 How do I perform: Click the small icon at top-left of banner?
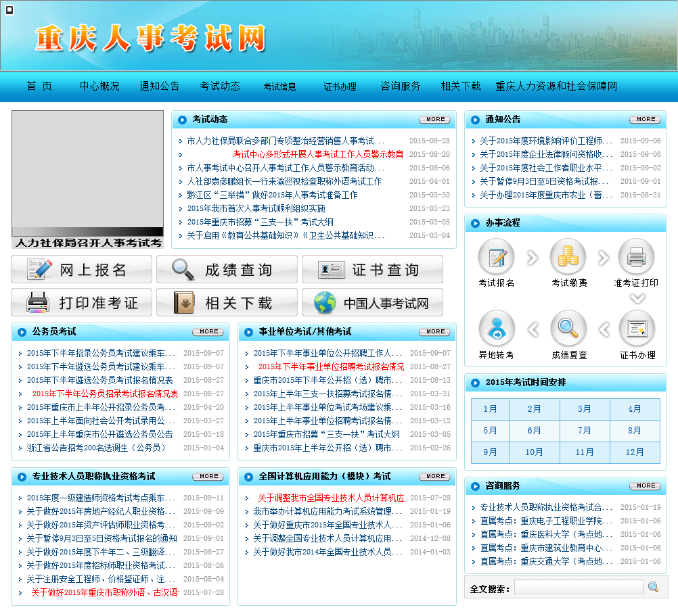(x=9, y=10)
